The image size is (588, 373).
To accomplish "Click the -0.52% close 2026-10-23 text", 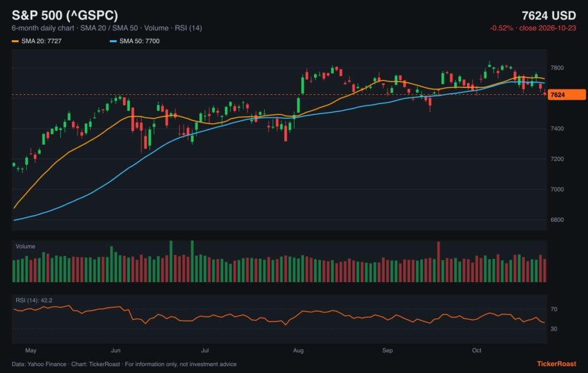I will point(533,28).
